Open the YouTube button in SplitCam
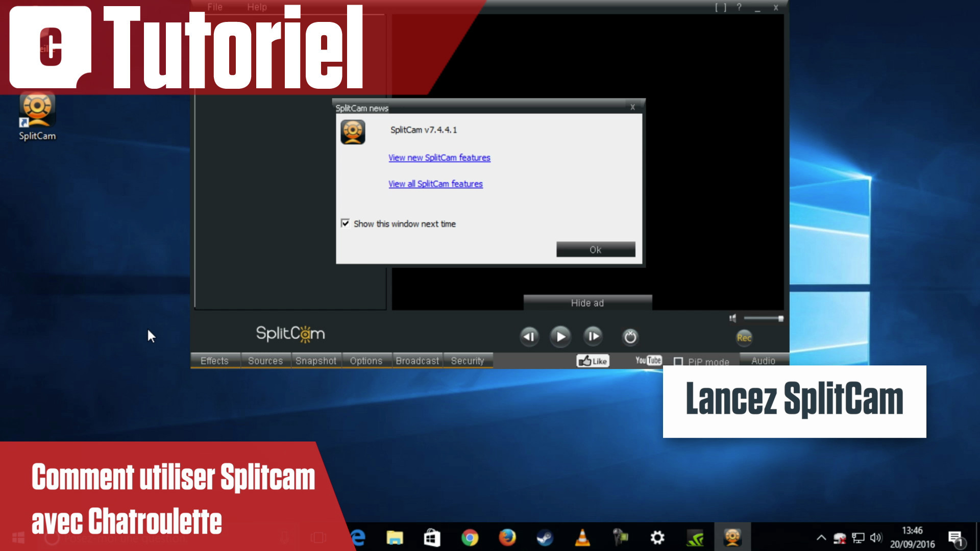Viewport: 980px width, 551px height. pyautogui.click(x=648, y=360)
